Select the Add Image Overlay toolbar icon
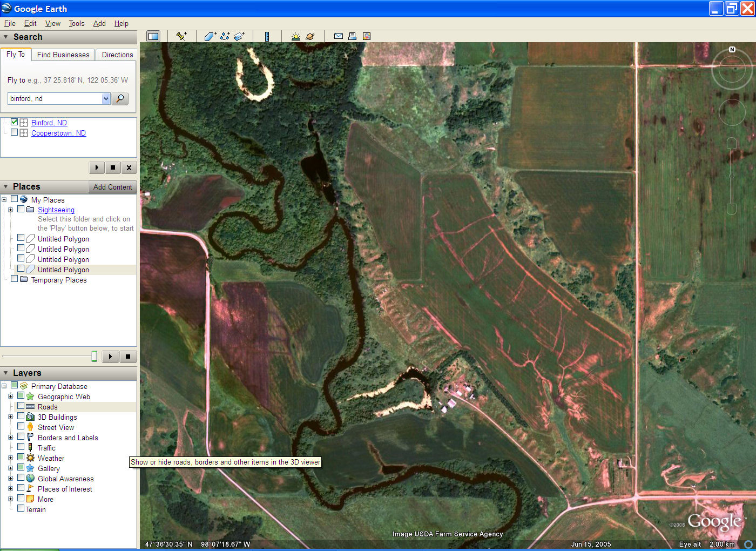The image size is (756, 551). point(239,36)
